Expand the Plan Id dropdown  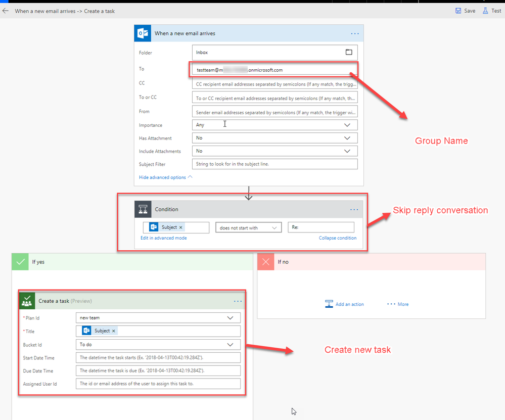tap(230, 318)
